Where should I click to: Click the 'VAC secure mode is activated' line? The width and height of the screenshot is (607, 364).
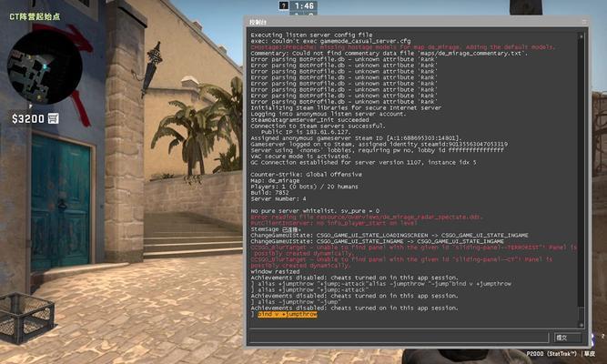[300, 156]
